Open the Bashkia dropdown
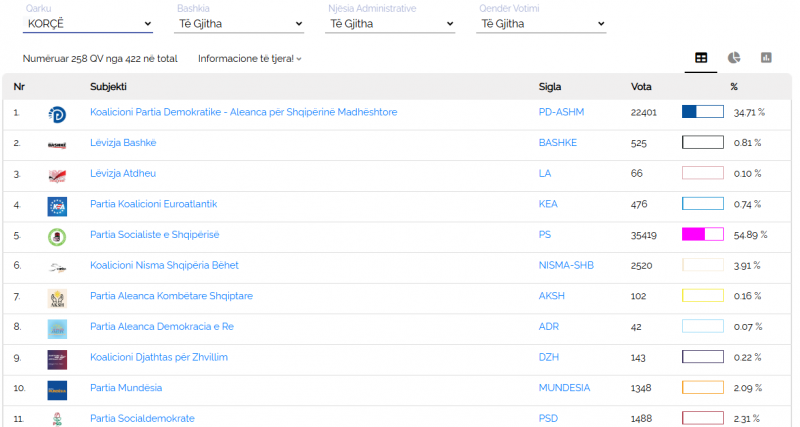This screenshot has height=427, width=800. [239, 23]
